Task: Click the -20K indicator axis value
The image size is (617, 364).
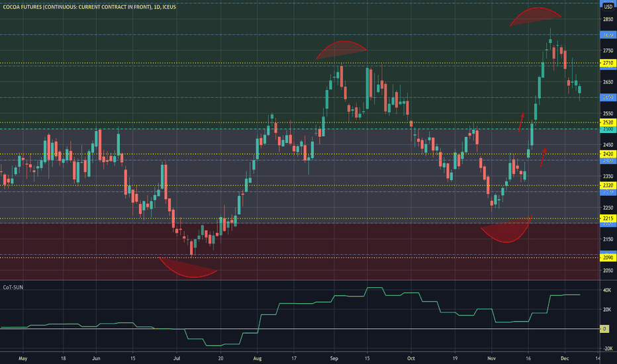Action: [608, 349]
